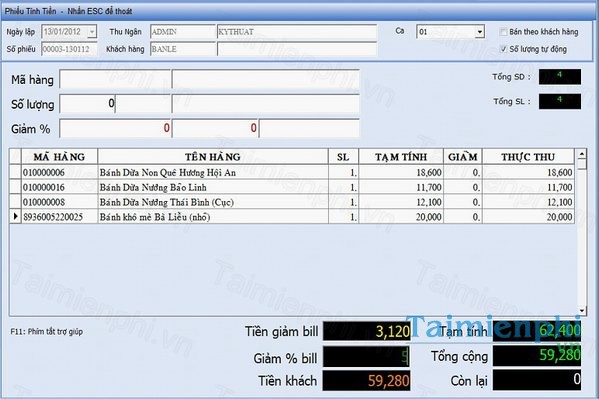Focus the Số lượng quantity input
The image size is (599, 399).
(87, 104)
